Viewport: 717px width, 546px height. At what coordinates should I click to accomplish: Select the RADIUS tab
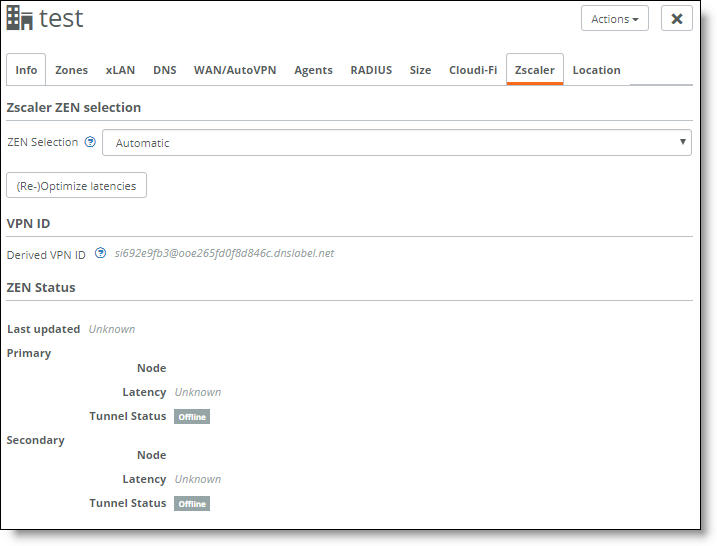pos(371,70)
